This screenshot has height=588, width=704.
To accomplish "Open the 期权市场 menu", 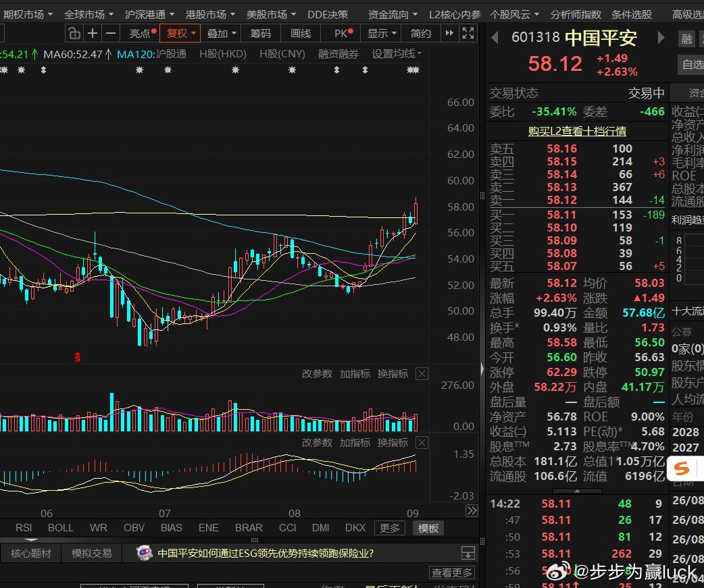I will pos(28,15).
